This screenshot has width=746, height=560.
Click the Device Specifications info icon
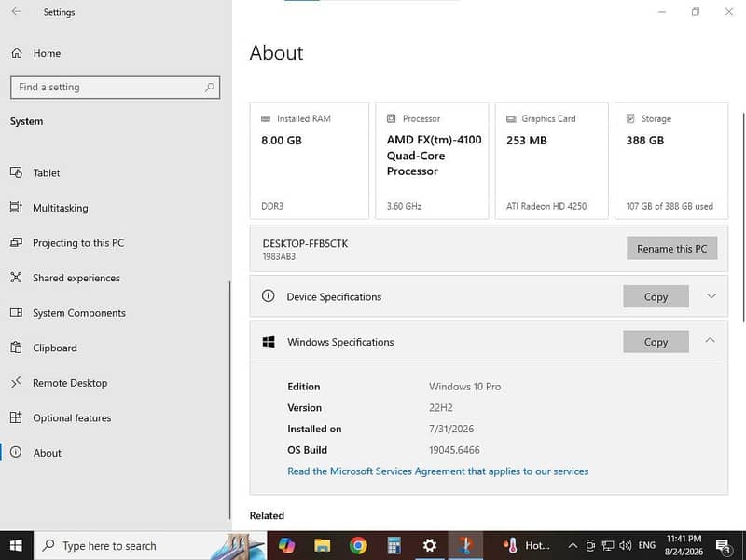tap(268, 296)
